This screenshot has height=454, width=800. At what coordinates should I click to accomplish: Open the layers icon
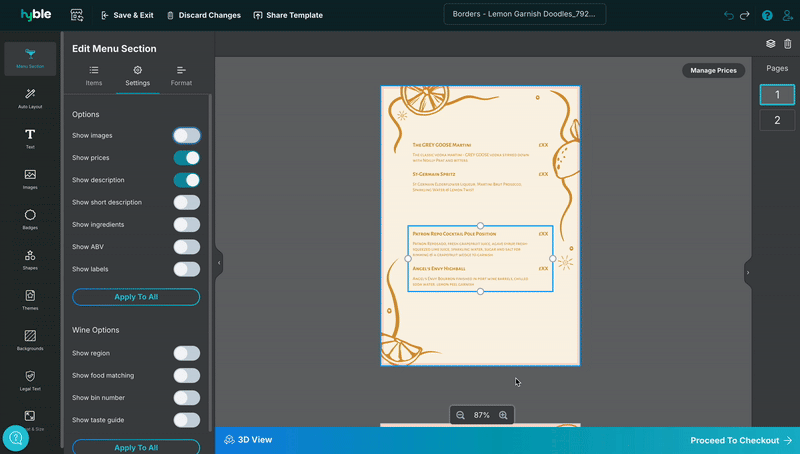tap(770, 44)
